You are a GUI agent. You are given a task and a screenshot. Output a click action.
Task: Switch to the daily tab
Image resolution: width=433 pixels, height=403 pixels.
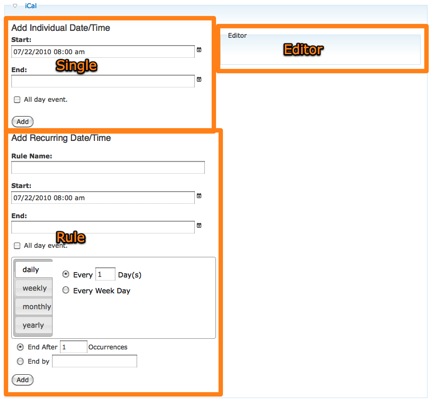pyautogui.click(x=34, y=269)
